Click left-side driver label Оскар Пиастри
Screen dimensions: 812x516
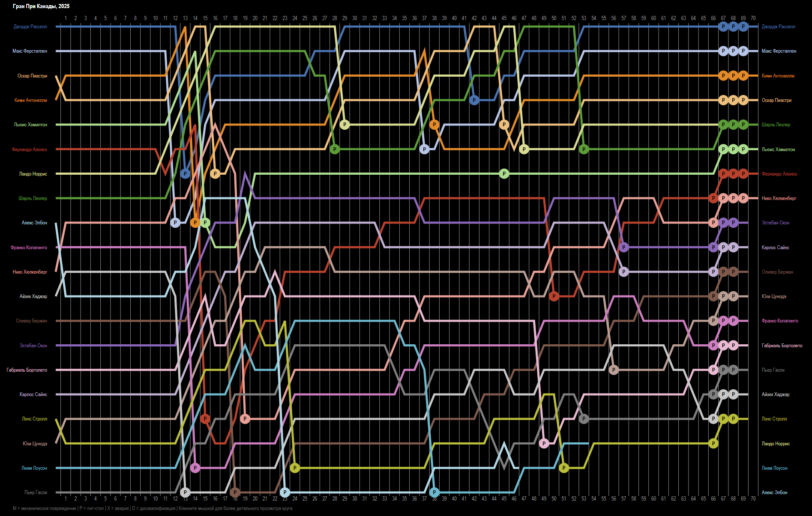pos(33,76)
